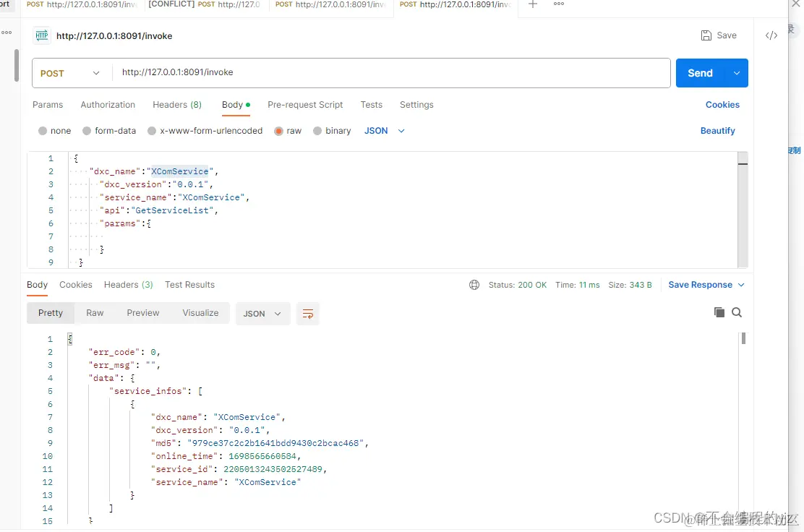
Task: Click the network globe icon near Status
Action: pos(474,285)
